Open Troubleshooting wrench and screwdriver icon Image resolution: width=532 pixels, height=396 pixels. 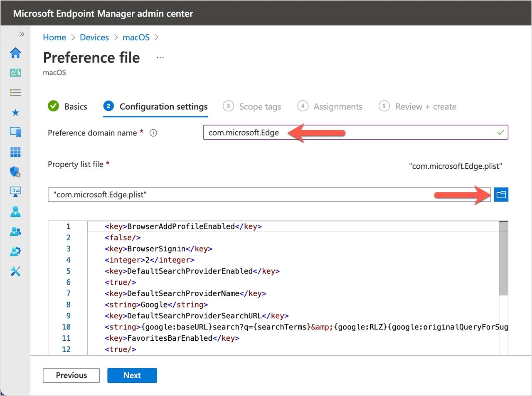coord(15,271)
